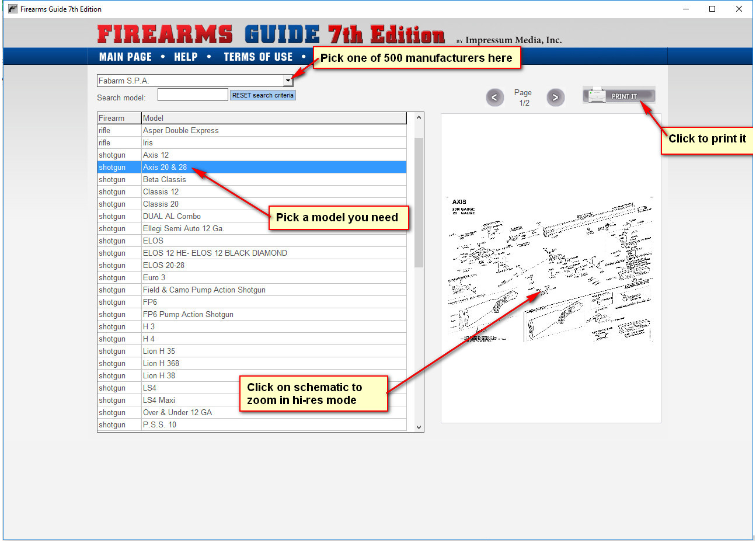The width and height of the screenshot is (756, 543).
Task: Open TERMS OF USE menu item
Action: coord(258,57)
